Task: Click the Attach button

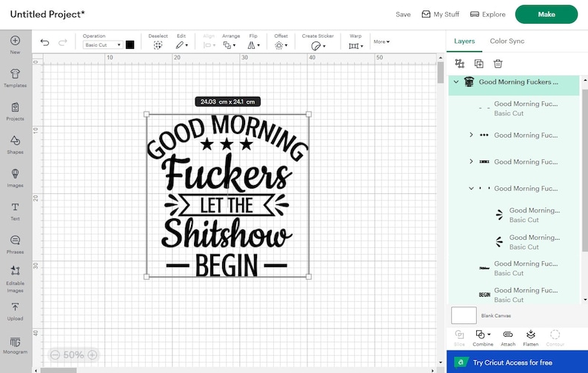Action: click(508, 337)
